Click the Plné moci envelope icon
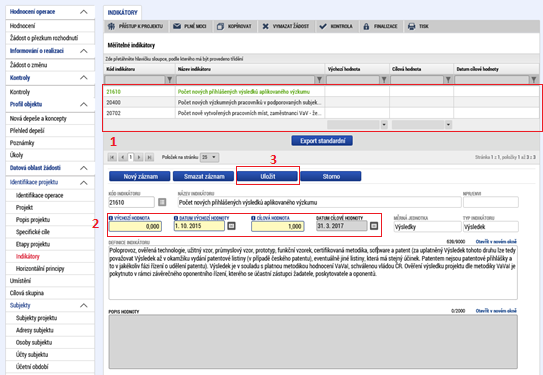Image resolution: width=543 pixels, height=375 pixels. point(177,26)
